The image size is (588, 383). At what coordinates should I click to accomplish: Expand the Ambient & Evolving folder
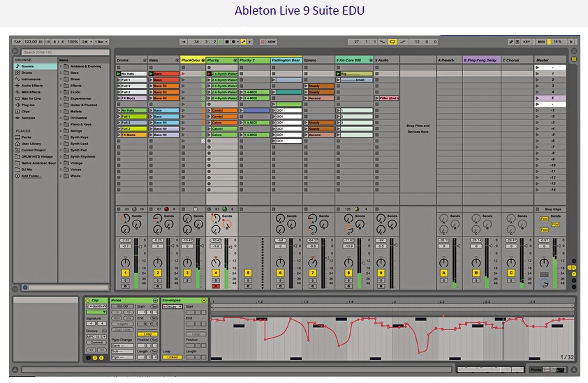click(x=61, y=66)
